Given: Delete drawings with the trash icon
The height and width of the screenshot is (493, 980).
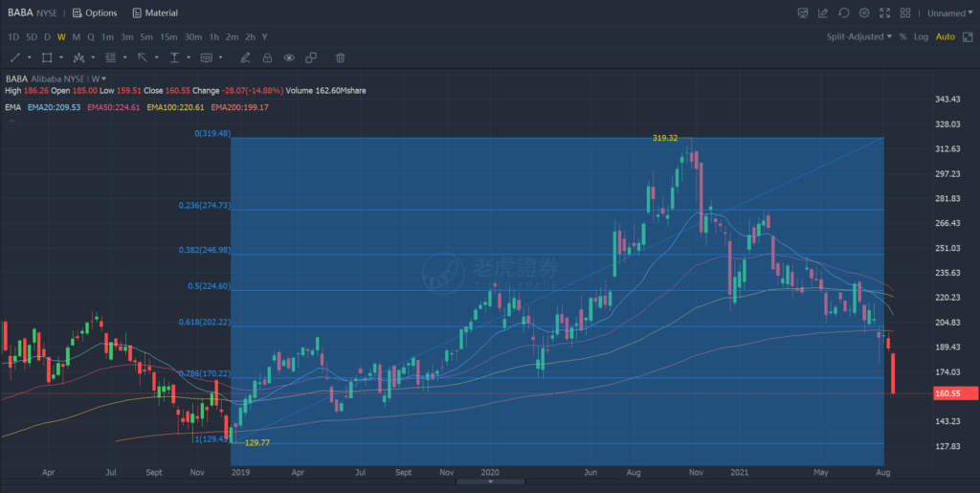Looking at the screenshot, I should [x=341, y=57].
